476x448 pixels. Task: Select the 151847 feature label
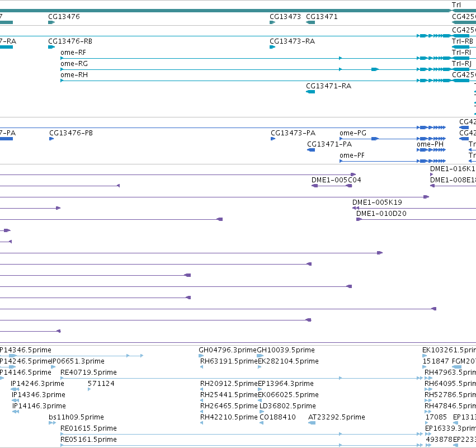(x=436, y=361)
